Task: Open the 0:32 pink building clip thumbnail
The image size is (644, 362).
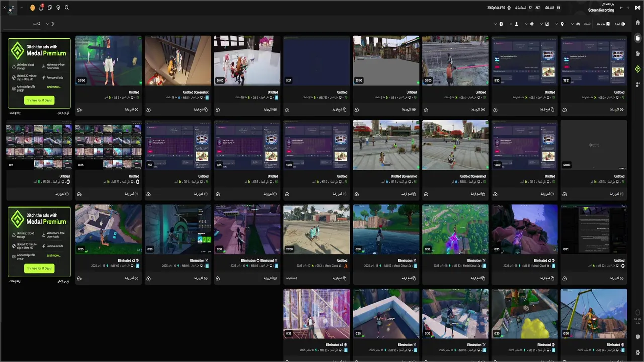Action: coord(316,314)
